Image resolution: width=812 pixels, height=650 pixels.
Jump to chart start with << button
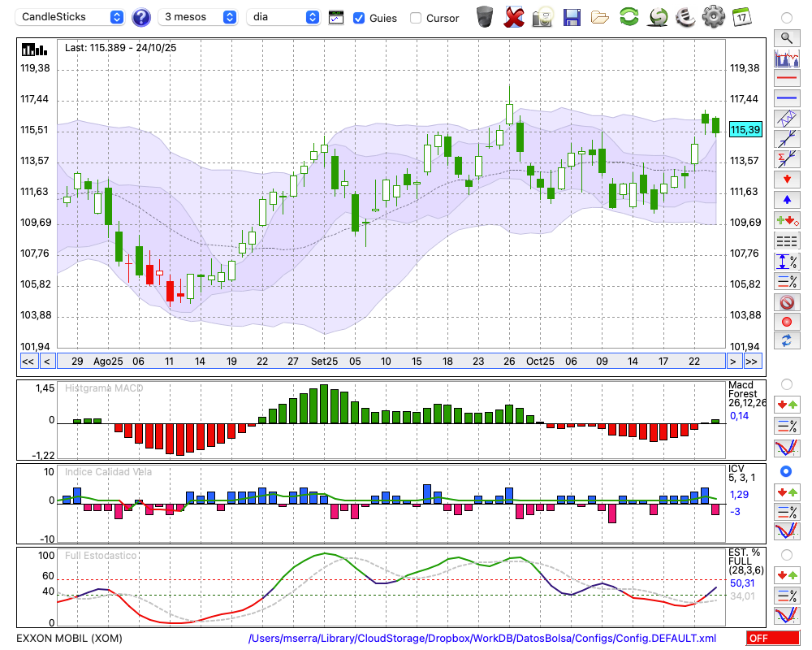pyautogui.click(x=28, y=362)
